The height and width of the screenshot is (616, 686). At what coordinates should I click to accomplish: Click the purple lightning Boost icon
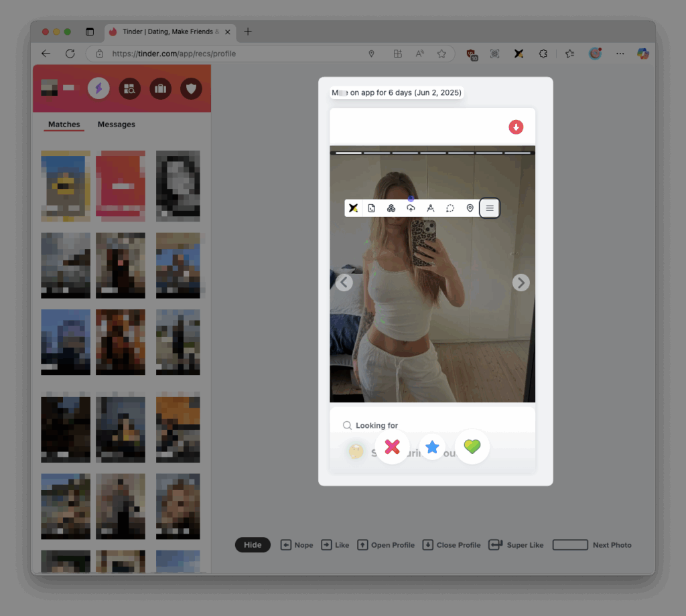pos(98,88)
